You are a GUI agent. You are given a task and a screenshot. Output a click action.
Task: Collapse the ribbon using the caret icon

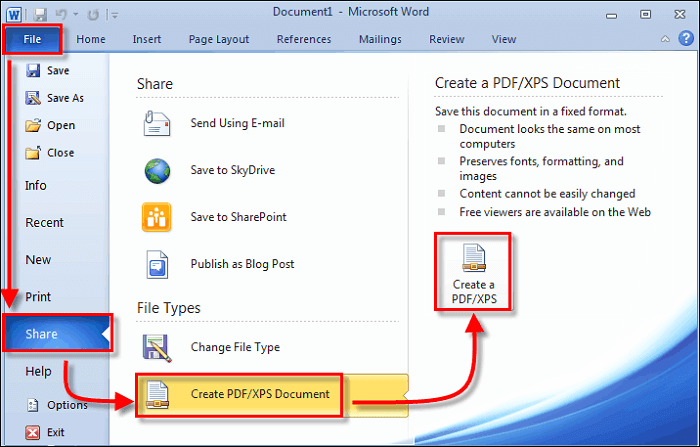pyautogui.click(x=666, y=40)
